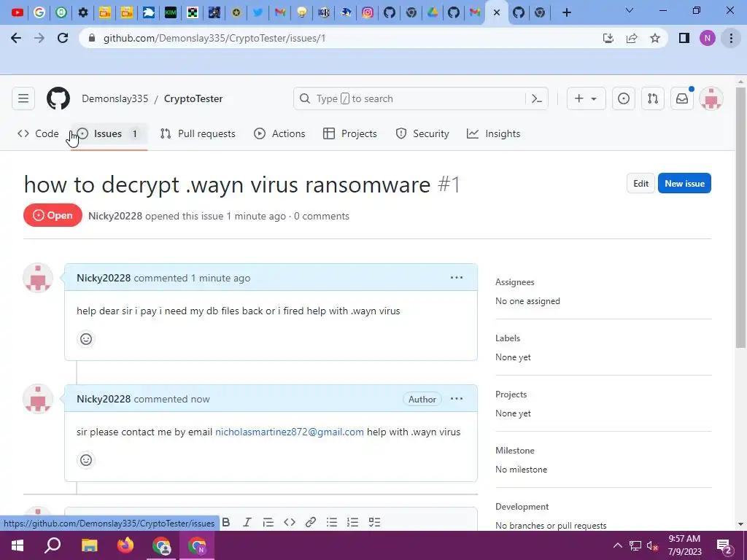
Task: Reload the page
Action: tap(63, 38)
